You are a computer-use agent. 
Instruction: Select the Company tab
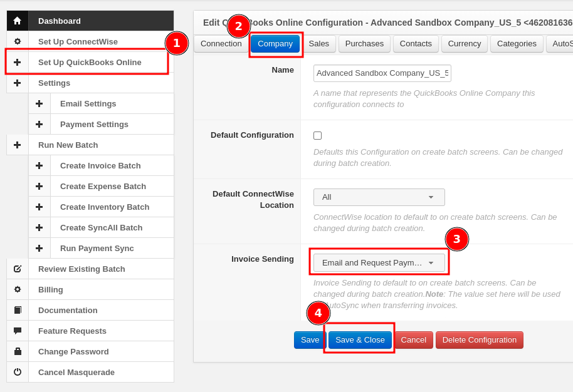coord(275,44)
